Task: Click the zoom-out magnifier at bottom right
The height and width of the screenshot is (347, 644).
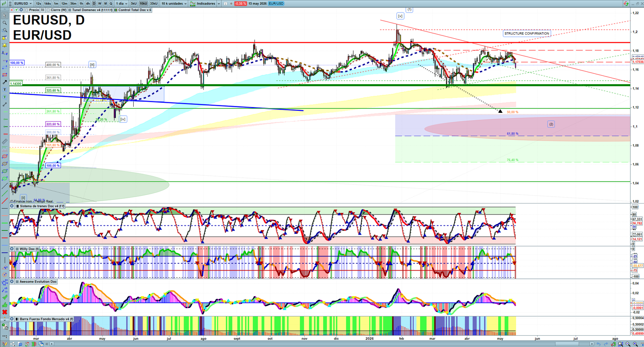Action: [628, 344]
